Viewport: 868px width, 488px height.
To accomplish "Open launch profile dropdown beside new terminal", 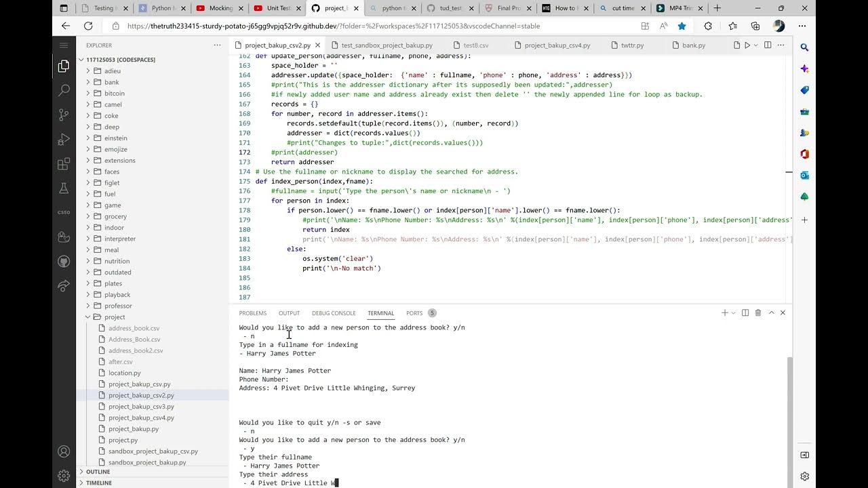I will [733, 313].
